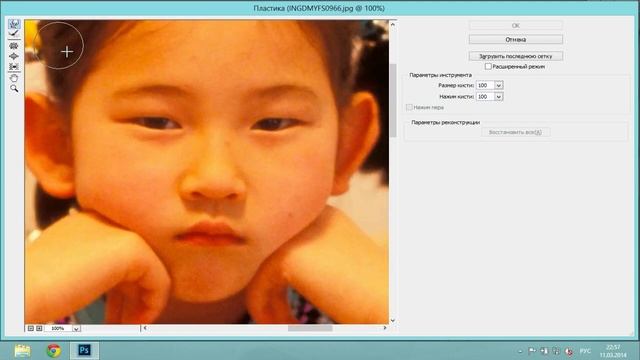Select the Zoom magnifier tool

[14, 88]
